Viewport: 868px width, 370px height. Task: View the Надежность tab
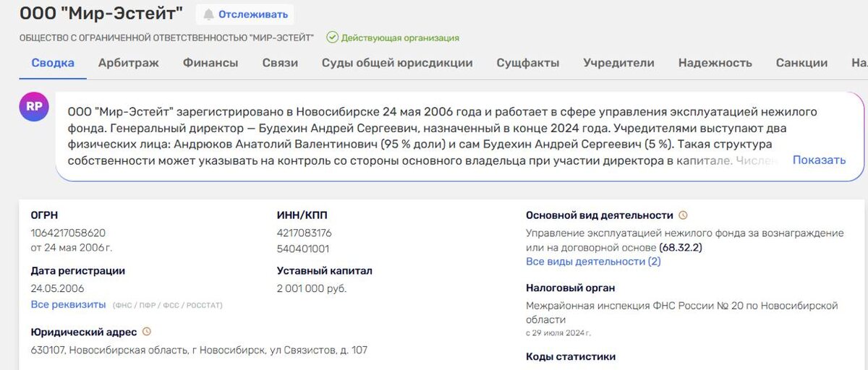pyautogui.click(x=715, y=63)
